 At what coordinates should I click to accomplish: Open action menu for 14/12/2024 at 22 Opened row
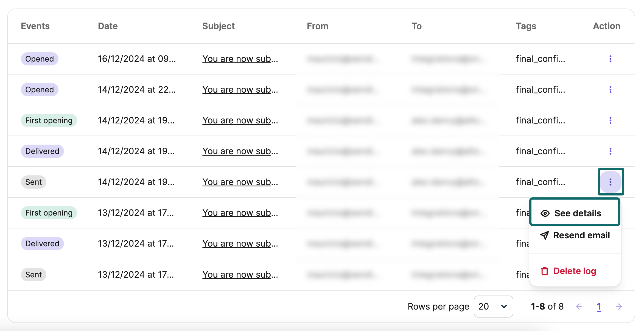coord(610,90)
